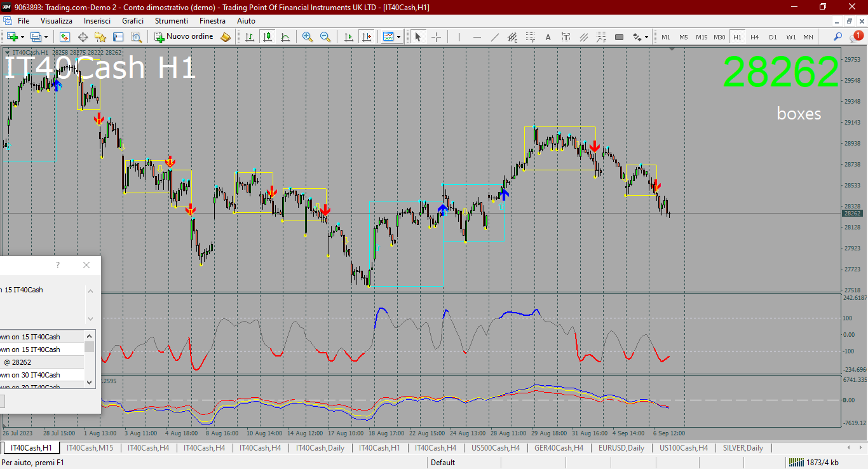
Task: Open the MetaEditor book icon
Action: pyautogui.click(x=226, y=37)
